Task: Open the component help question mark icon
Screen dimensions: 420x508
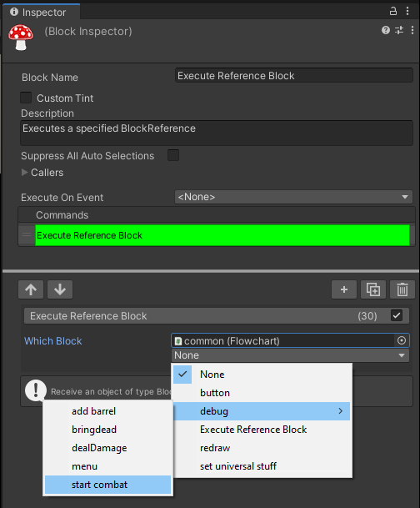Action: (x=385, y=30)
